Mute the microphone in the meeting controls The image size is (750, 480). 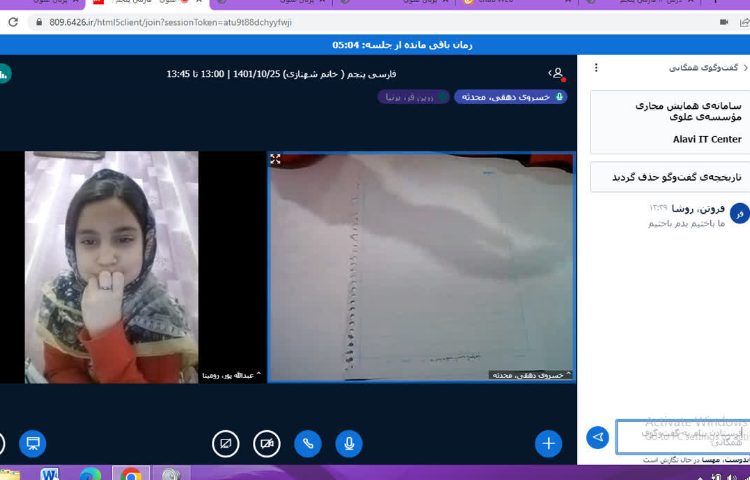pos(348,442)
